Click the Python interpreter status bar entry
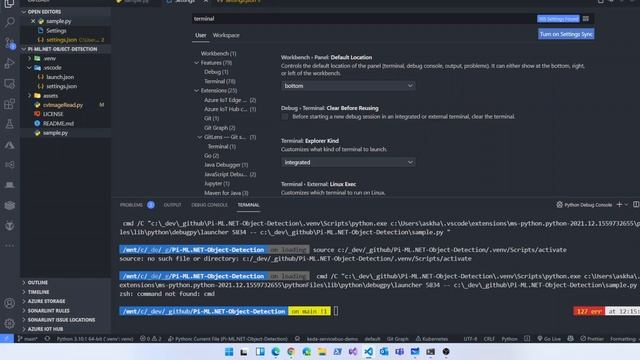Viewport: 640px width, 360px height. tap(95, 339)
